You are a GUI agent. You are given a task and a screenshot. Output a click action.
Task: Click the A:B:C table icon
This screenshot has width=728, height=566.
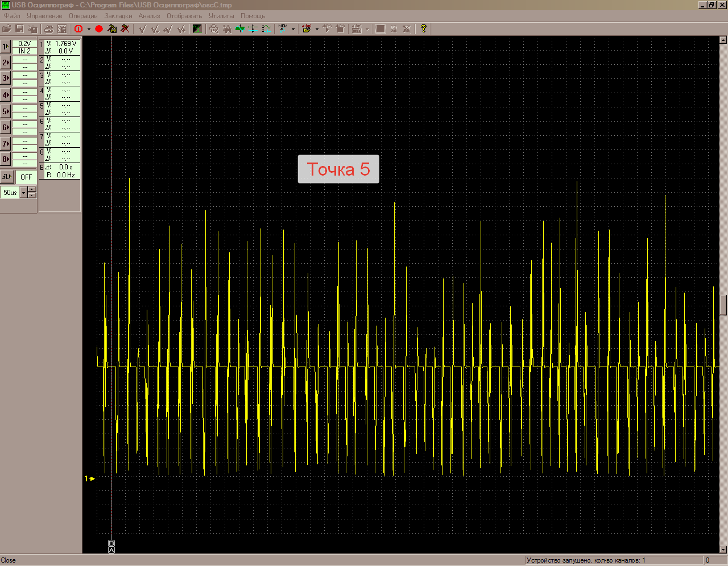[357, 28]
